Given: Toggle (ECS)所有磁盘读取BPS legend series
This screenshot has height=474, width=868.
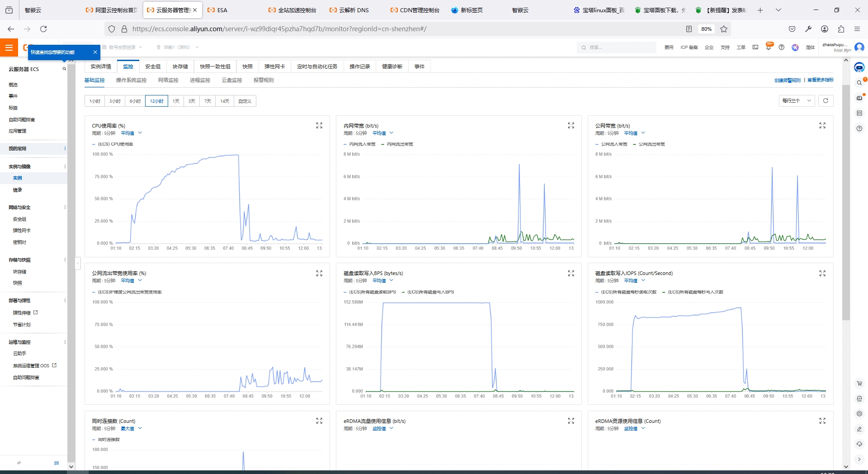Looking at the screenshot, I should 370,292.
